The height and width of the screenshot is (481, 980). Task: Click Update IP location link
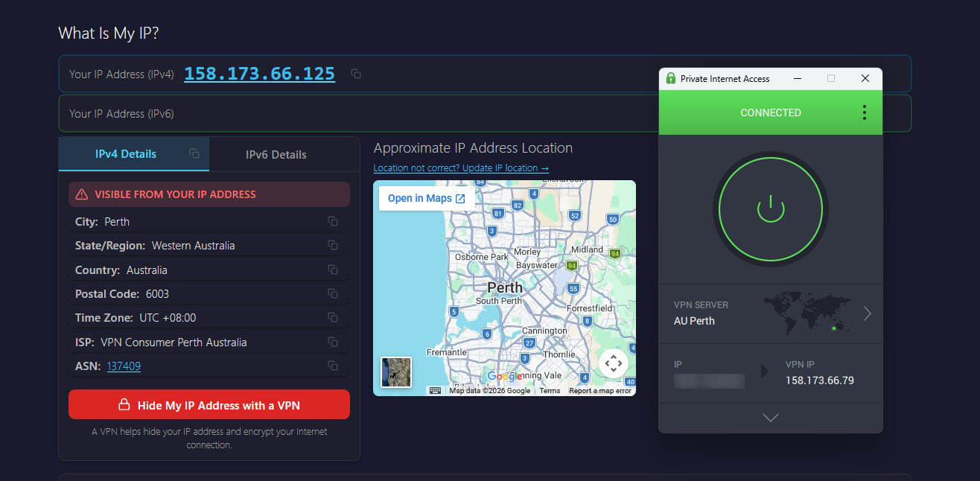pos(461,168)
